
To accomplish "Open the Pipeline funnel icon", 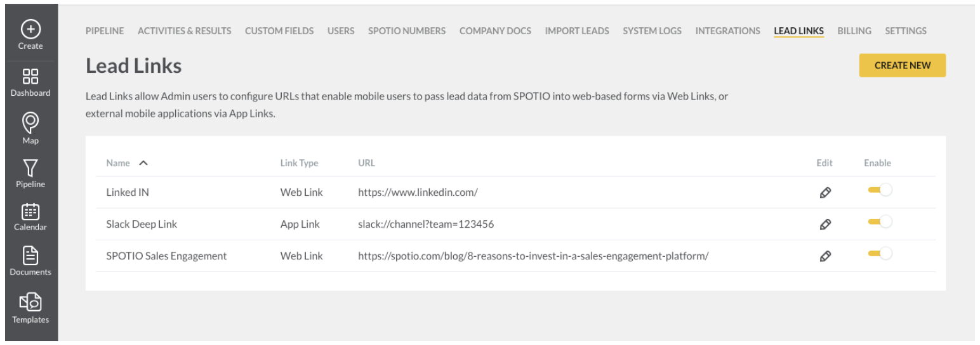I will [x=30, y=167].
